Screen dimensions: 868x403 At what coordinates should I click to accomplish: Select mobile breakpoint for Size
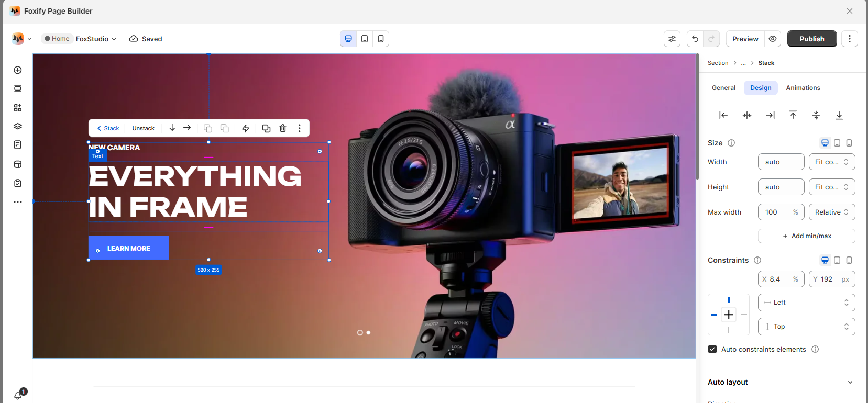849,143
